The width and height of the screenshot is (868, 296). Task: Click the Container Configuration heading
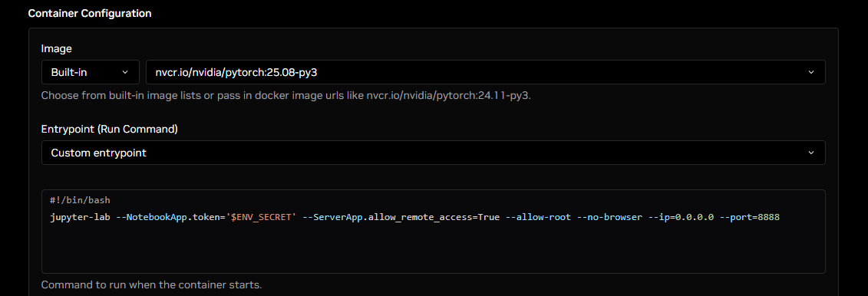tap(90, 13)
